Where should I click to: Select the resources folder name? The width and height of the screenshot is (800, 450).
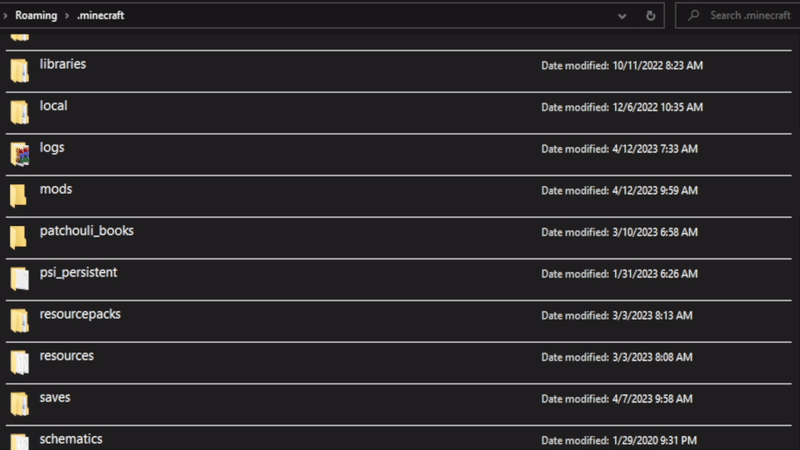(x=67, y=356)
